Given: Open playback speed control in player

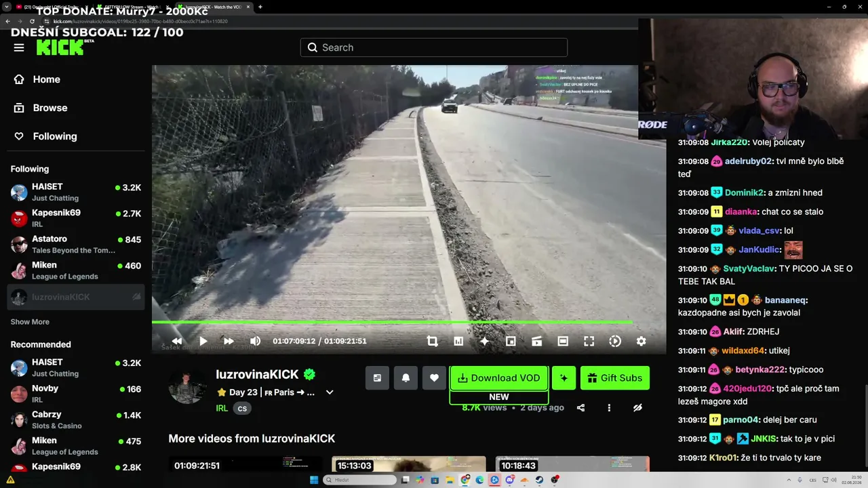Looking at the screenshot, I should click(x=615, y=342).
